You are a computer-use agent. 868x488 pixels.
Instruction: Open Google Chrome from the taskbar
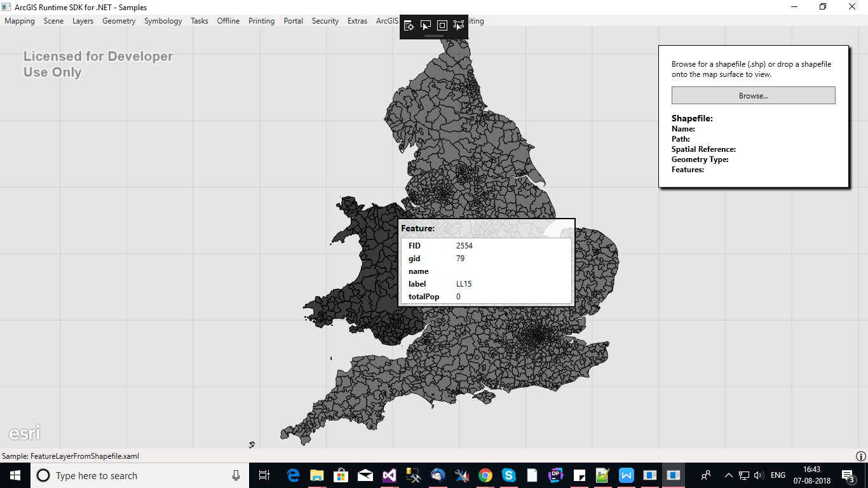click(x=485, y=475)
